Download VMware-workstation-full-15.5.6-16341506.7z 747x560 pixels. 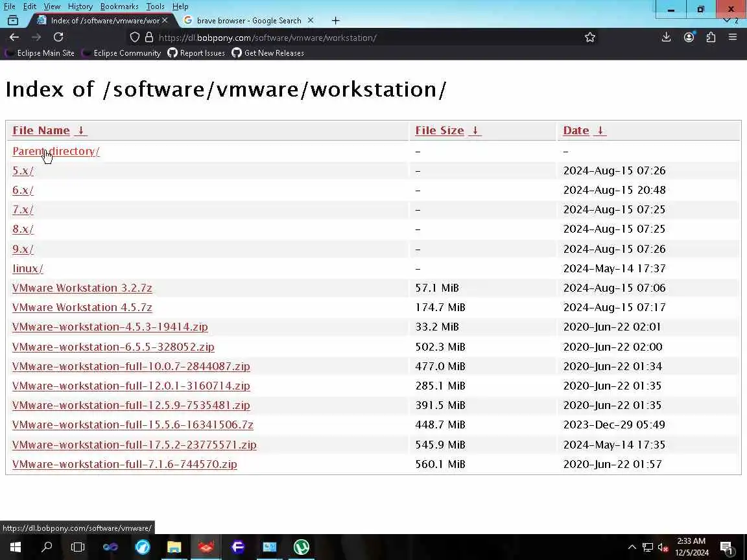click(x=133, y=425)
